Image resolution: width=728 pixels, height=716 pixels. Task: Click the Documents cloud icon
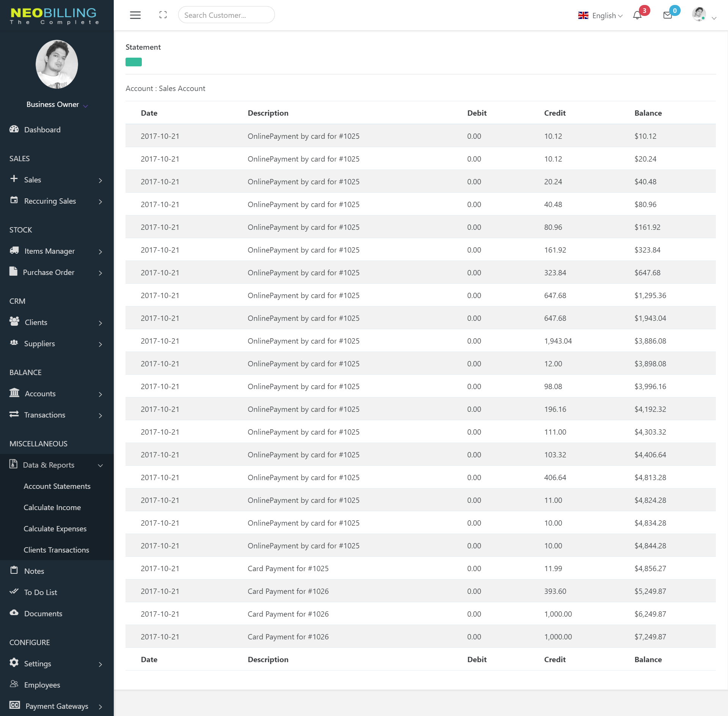tap(14, 613)
